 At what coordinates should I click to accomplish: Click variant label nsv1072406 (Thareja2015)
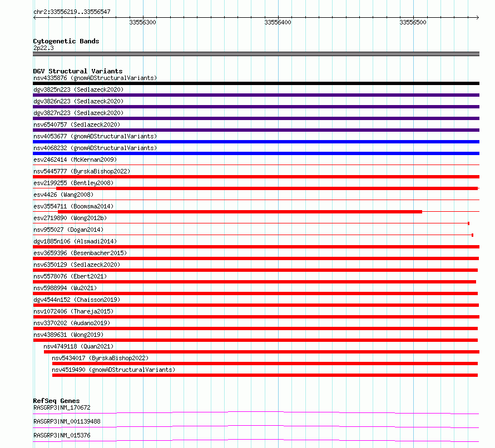click(x=73, y=311)
